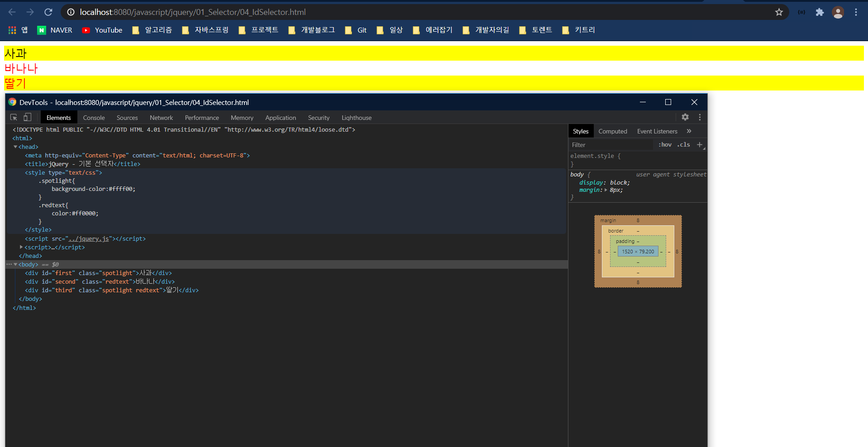Select the Elements tab
Screen dimensions: 868x447
tap(58, 118)
